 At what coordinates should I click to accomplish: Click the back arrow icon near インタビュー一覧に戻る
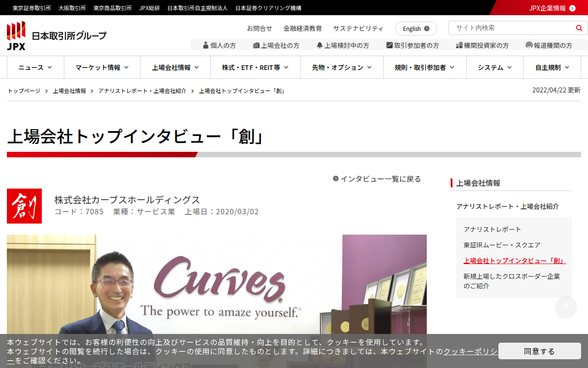tap(336, 178)
